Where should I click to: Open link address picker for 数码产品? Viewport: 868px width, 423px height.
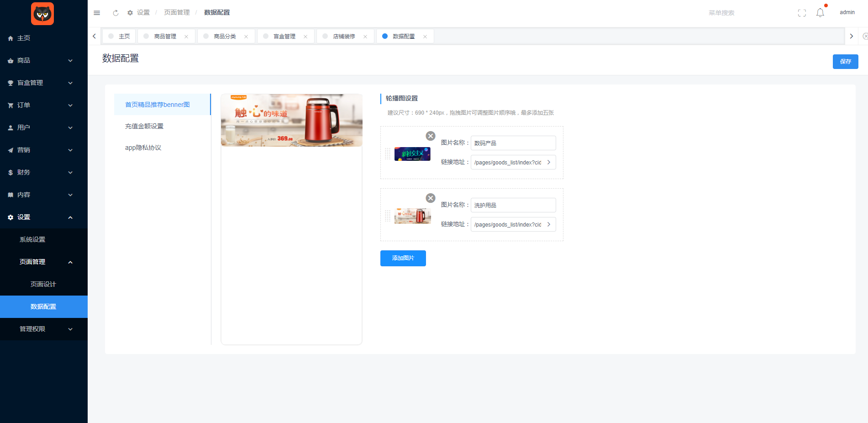point(549,162)
